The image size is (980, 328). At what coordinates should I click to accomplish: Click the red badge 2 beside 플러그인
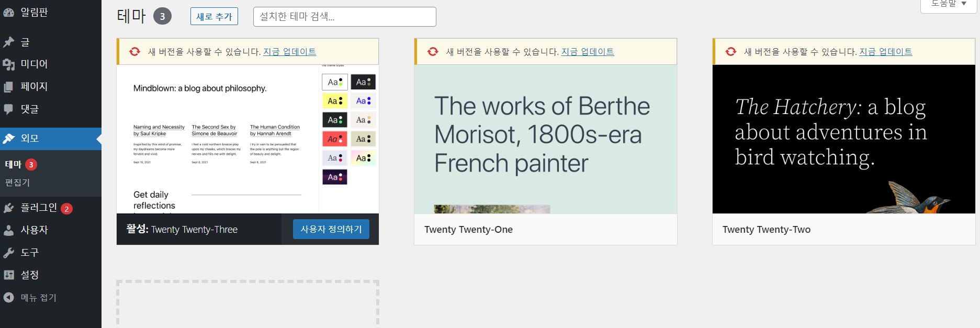[x=66, y=209]
